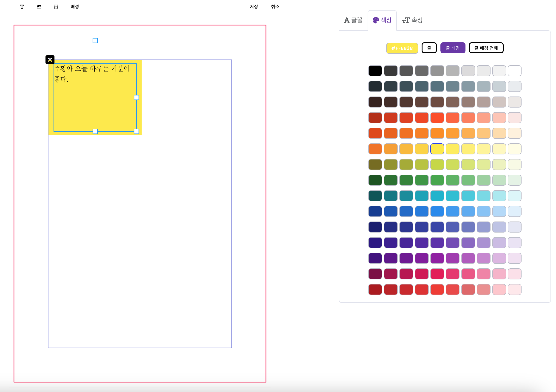Click the 취소 cancel button
556x392 pixels.
pos(275,6)
